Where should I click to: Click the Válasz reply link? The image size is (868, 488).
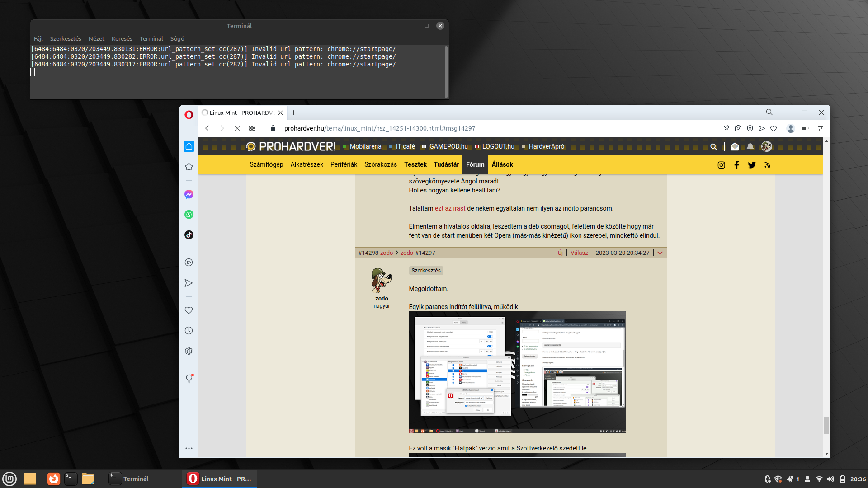[x=579, y=253]
